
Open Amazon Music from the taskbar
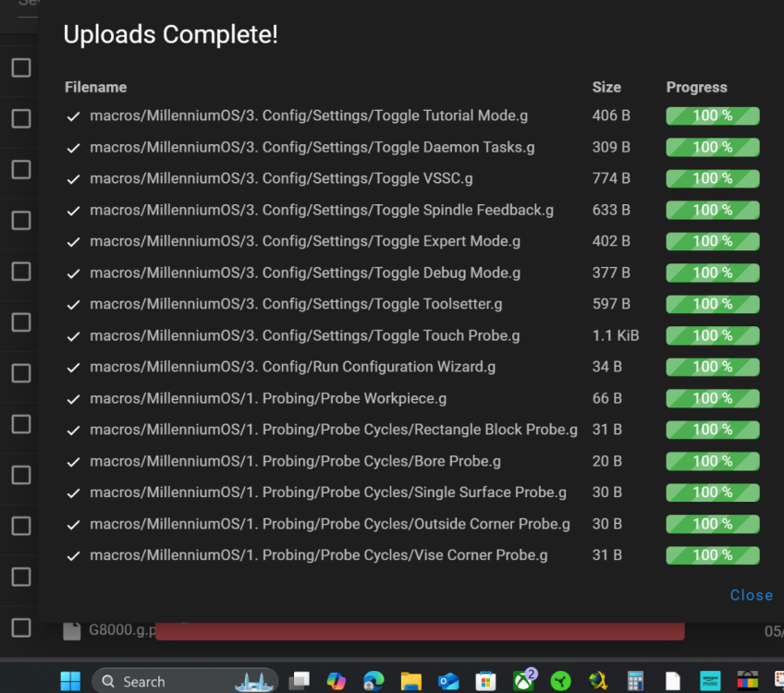pyautogui.click(x=710, y=680)
